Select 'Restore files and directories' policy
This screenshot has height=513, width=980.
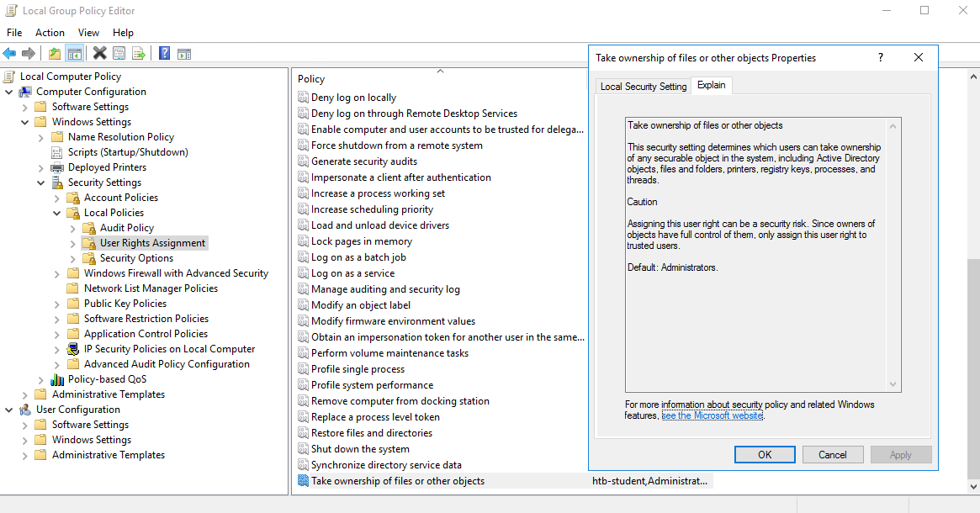(371, 433)
